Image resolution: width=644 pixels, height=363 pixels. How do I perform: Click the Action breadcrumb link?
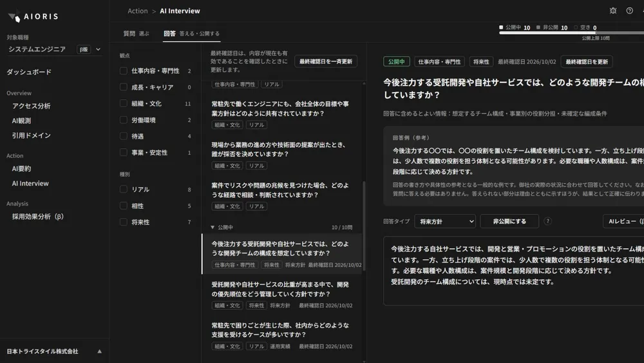click(138, 11)
